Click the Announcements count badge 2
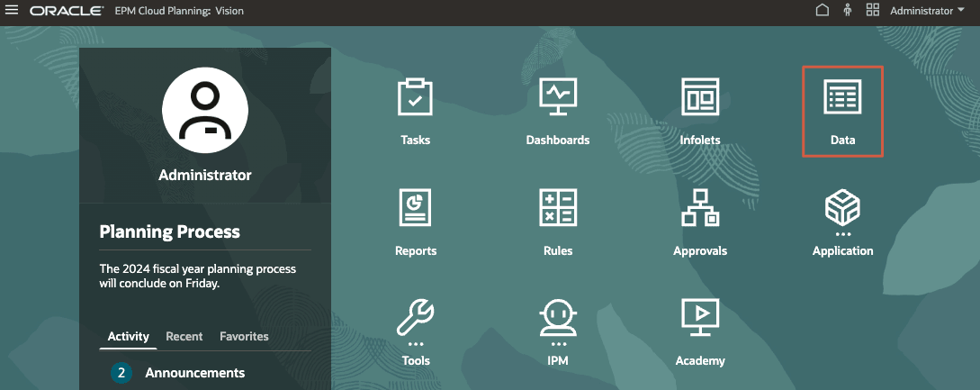This screenshot has width=980, height=390. pos(121,373)
